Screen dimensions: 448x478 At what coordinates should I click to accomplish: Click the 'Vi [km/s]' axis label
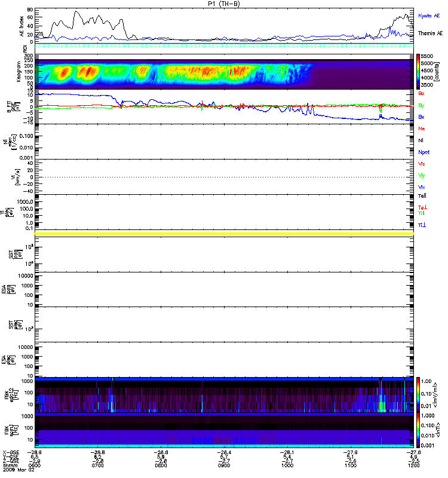pyautogui.click(x=16, y=177)
